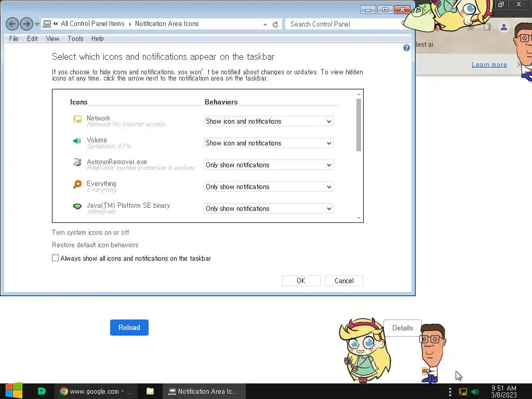
Task: Click scroll up arrow of icons list
Action: [x=358, y=95]
